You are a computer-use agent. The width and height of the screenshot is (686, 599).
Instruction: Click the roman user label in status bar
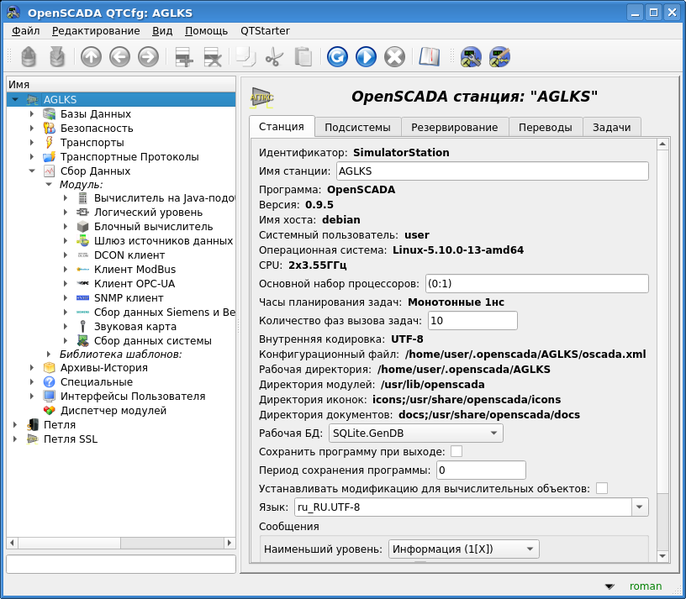tap(645, 586)
